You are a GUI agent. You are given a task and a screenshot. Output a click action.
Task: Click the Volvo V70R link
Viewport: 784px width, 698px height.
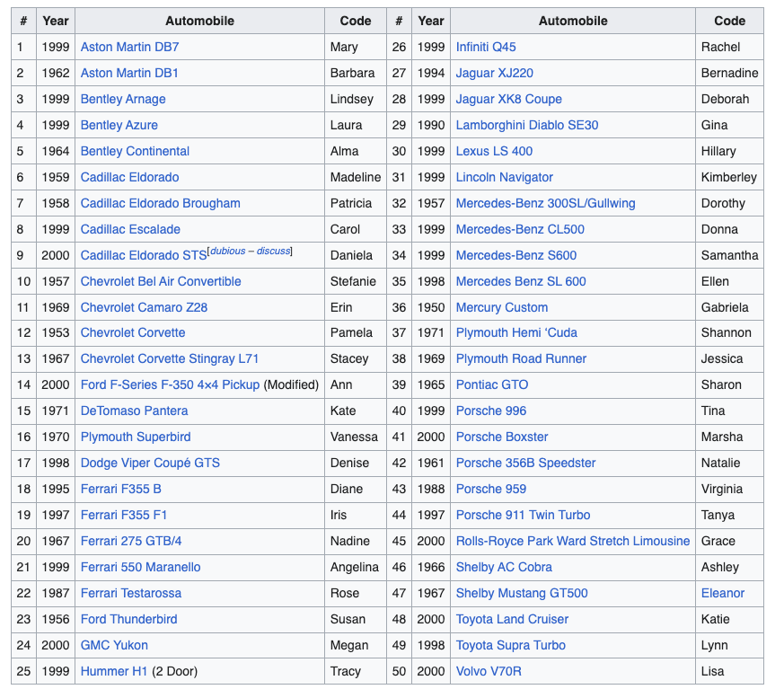489,671
